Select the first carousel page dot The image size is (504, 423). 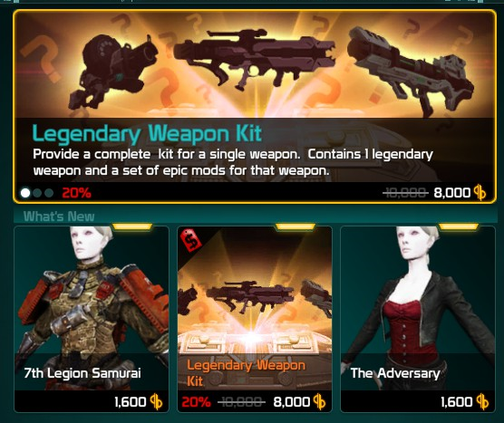tap(25, 193)
